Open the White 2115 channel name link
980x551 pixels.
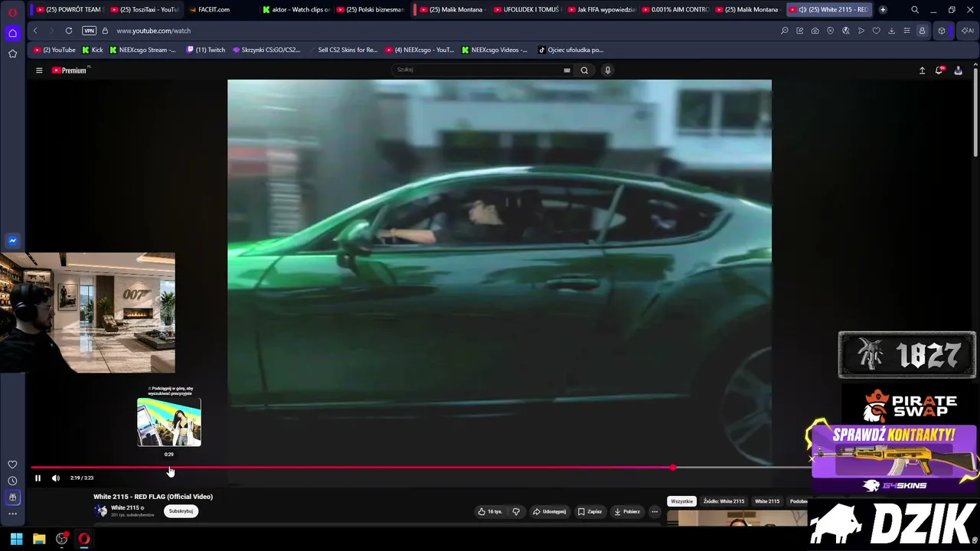click(x=125, y=508)
